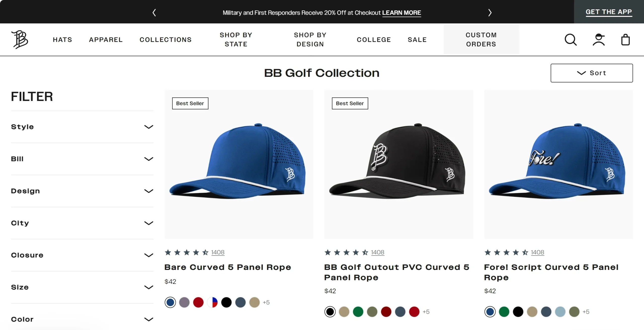Click star rating of Fore! Script hat
Viewport: 644px width, 330px height.
pos(506,252)
